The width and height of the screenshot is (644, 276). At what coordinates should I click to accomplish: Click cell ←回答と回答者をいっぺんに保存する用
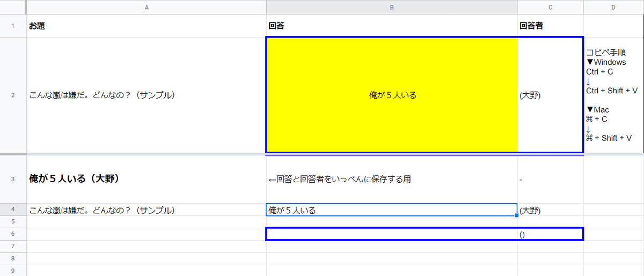point(392,179)
